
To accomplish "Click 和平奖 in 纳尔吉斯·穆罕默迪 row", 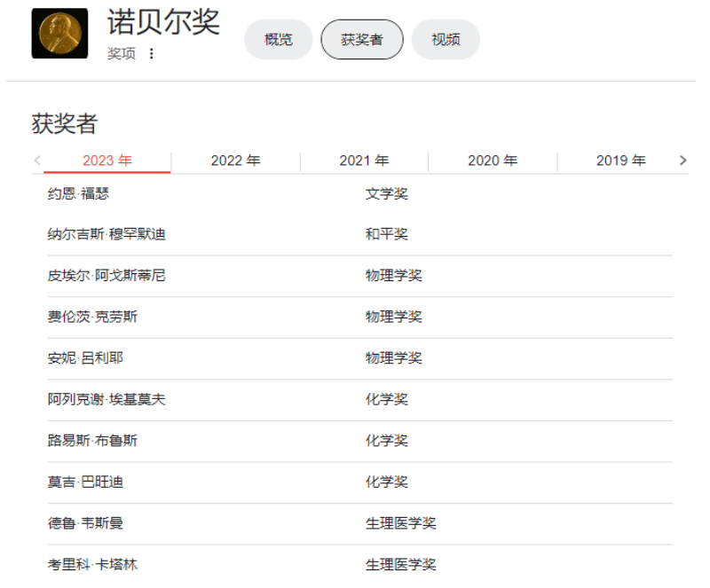I will tap(387, 234).
